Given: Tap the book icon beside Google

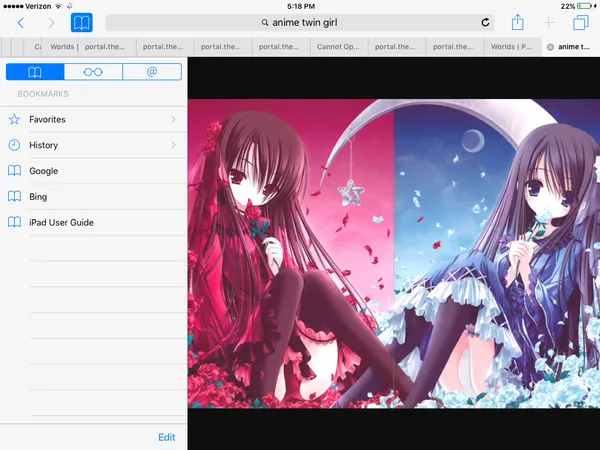Looking at the screenshot, I should click(x=14, y=171).
